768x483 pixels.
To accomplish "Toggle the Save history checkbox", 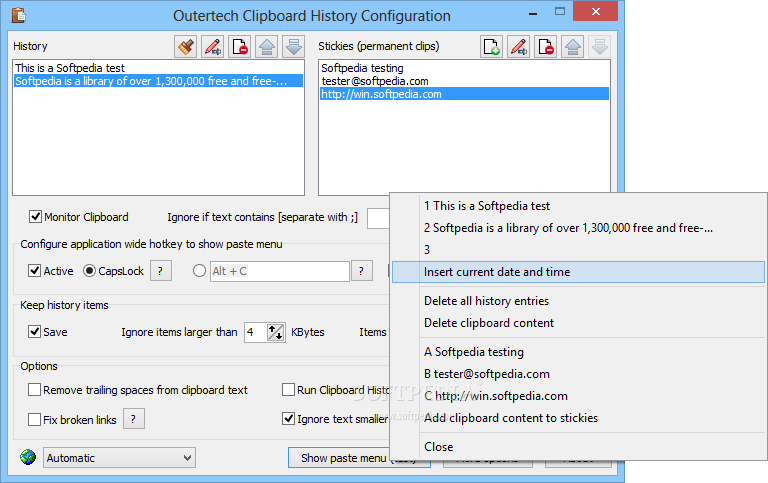I will point(34,332).
